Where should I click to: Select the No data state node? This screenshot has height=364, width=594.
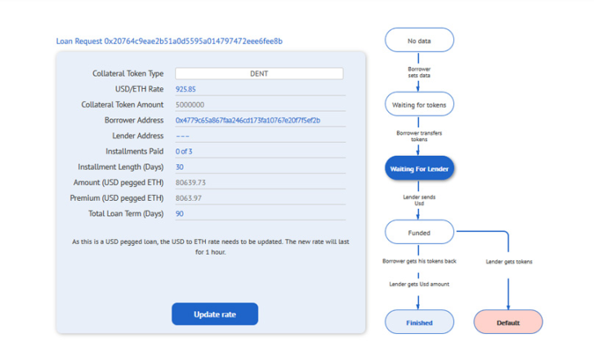(419, 40)
